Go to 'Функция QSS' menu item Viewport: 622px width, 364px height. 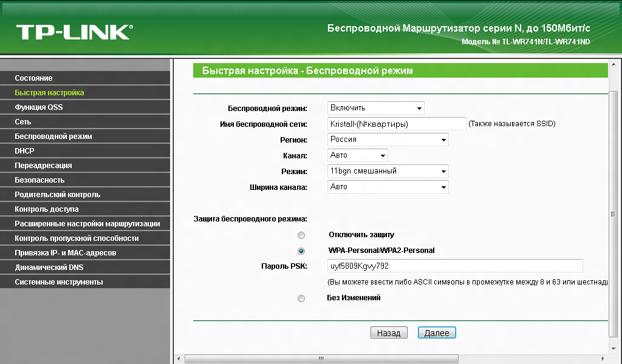tap(39, 107)
